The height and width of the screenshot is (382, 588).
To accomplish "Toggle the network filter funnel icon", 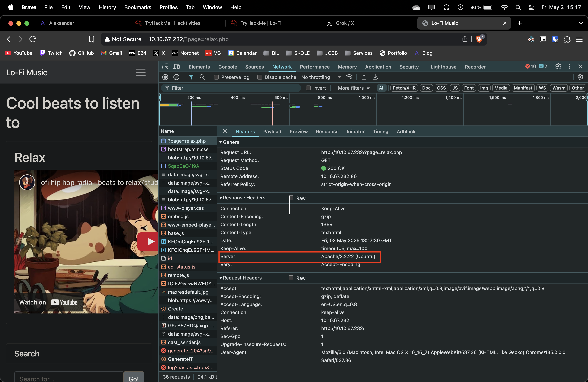I will point(191,77).
